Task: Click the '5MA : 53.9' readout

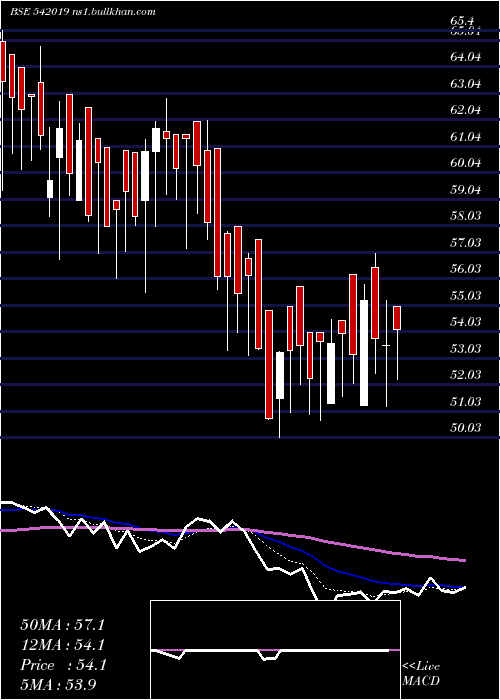Action: click(x=59, y=685)
